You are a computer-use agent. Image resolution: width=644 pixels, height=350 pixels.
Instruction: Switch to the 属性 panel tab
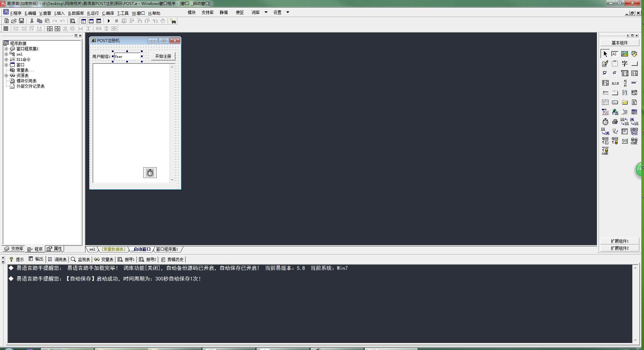(55, 249)
